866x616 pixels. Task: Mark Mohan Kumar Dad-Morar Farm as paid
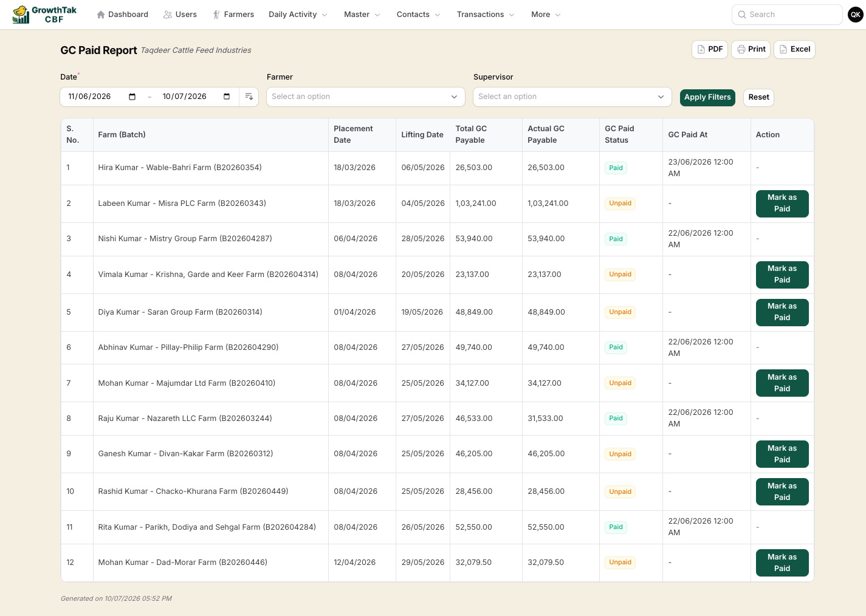point(782,563)
